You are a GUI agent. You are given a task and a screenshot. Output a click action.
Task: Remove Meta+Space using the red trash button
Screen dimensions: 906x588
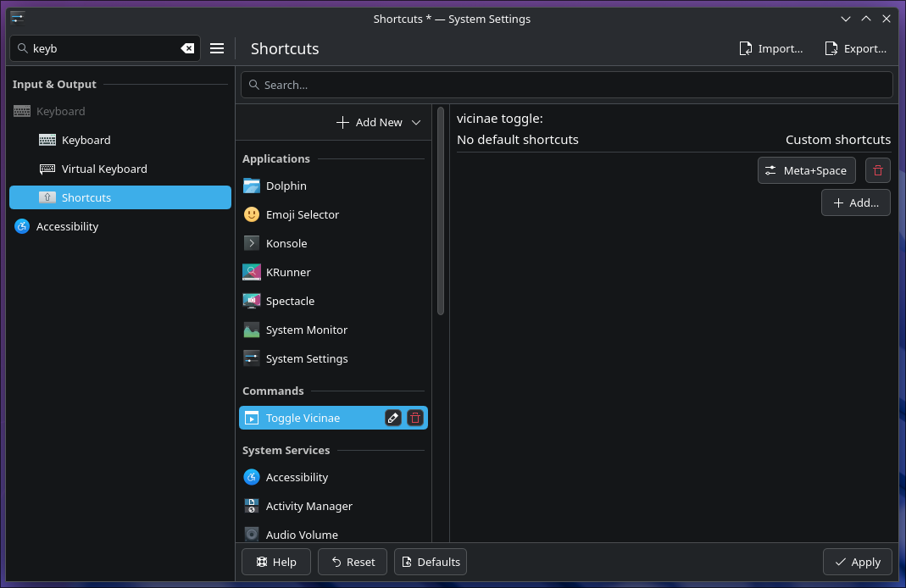pos(877,169)
